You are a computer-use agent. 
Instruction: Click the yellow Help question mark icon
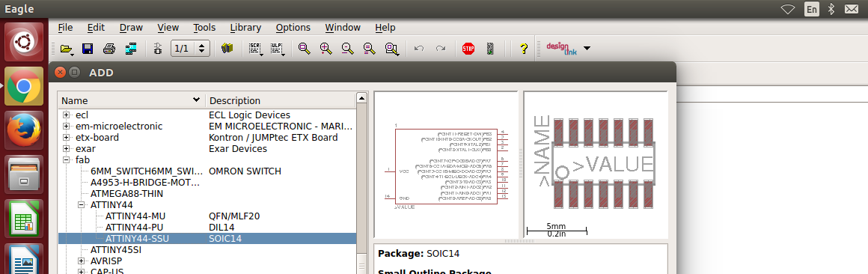point(524,49)
